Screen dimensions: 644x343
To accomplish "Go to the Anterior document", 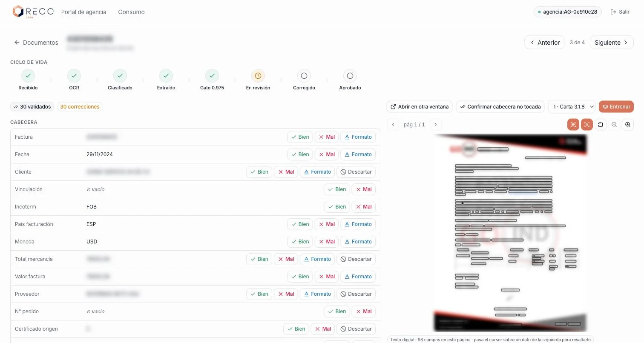I will coord(544,43).
